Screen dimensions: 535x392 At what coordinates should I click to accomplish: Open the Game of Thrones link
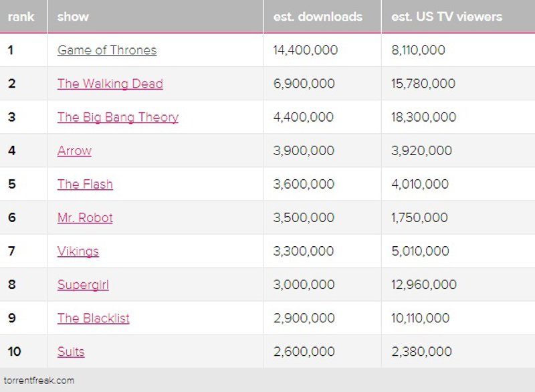click(107, 50)
